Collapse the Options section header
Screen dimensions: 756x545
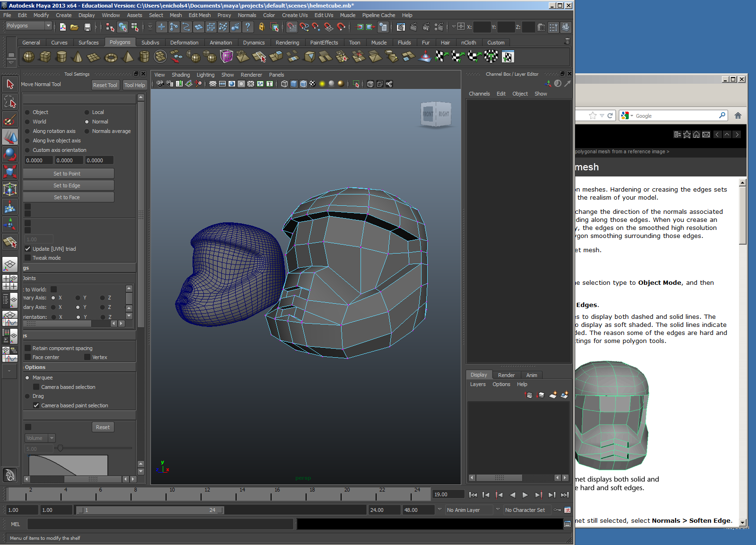point(79,367)
